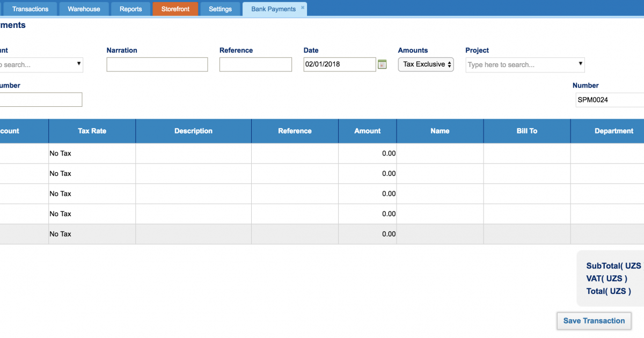The image size is (644, 338).
Task: Click the Bill To column header
Action: click(527, 131)
